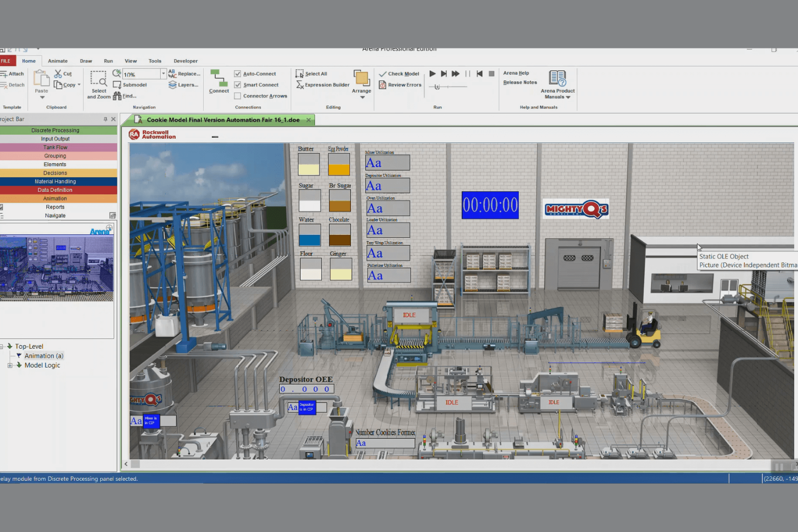The image size is (798, 532).
Task: Click the Release Notes link
Action: coord(519,82)
